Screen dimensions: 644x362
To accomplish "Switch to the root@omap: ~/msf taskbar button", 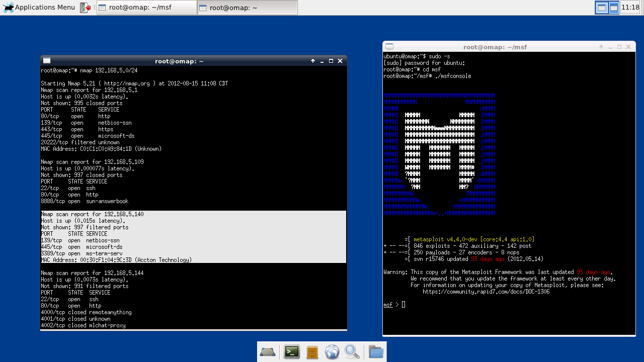I will point(146,8).
